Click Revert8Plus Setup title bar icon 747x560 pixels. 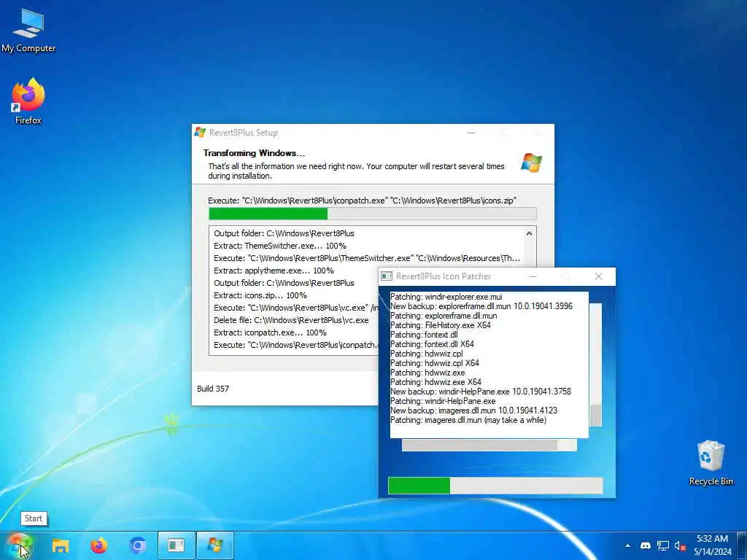pyautogui.click(x=200, y=133)
